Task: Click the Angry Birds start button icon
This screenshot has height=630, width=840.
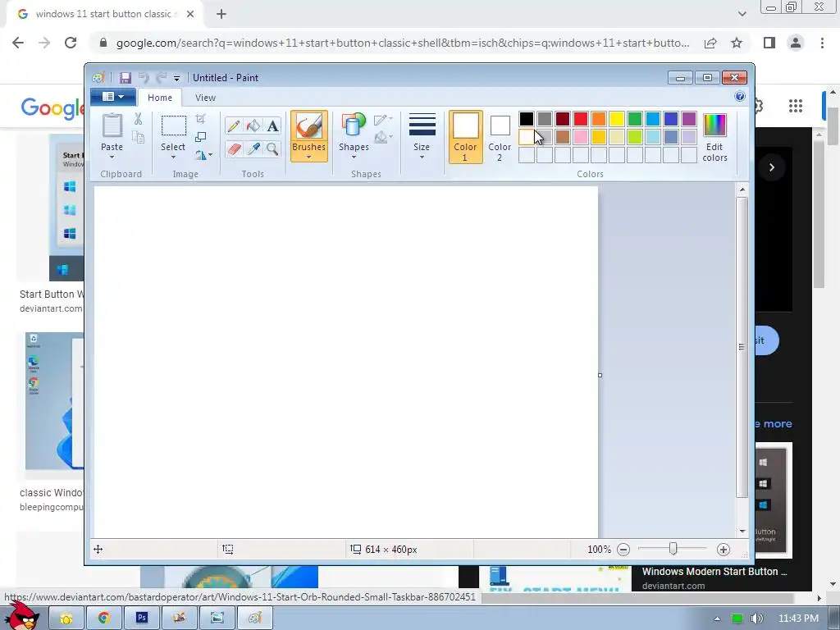Action: pos(21,616)
